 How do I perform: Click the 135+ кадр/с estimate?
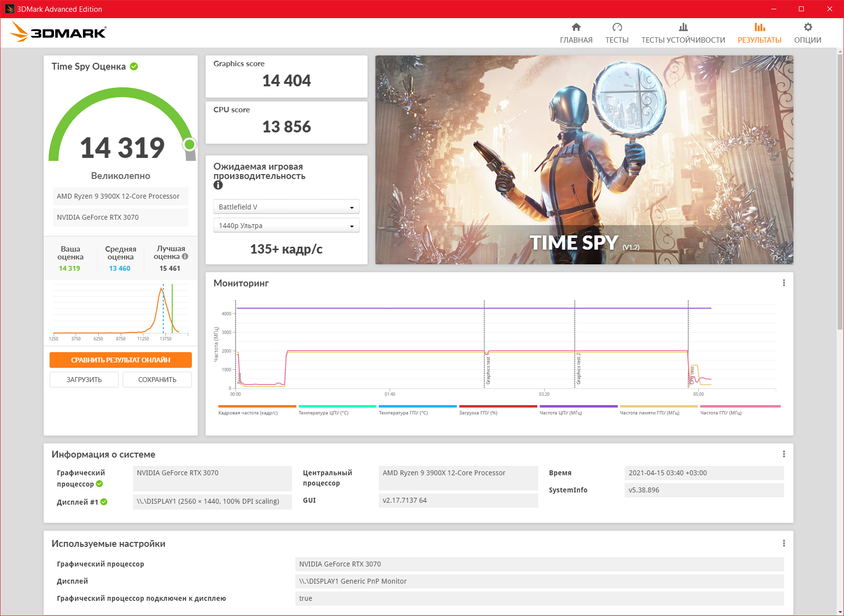pyautogui.click(x=287, y=249)
